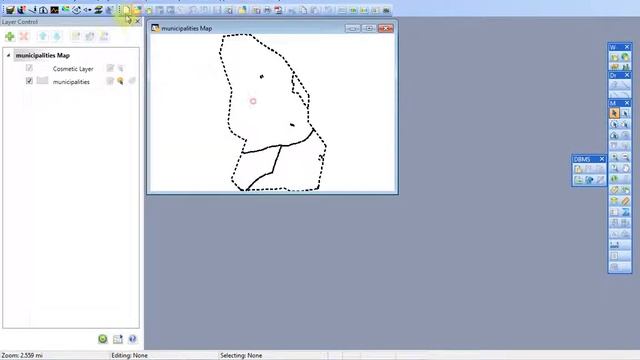Screen dimensions: 640x360
Task: Close the Layer Control panel
Action: point(138,21)
